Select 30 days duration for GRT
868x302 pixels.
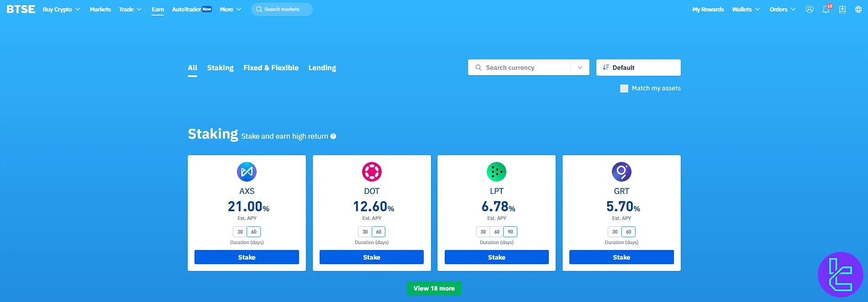click(x=615, y=232)
